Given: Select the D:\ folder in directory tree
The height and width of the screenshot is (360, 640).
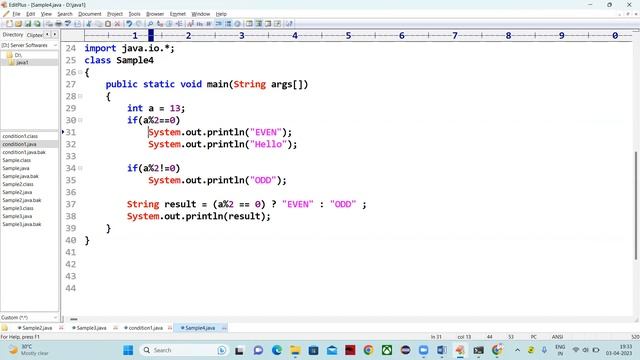Looking at the screenshot, I should (x=18, y=55).
